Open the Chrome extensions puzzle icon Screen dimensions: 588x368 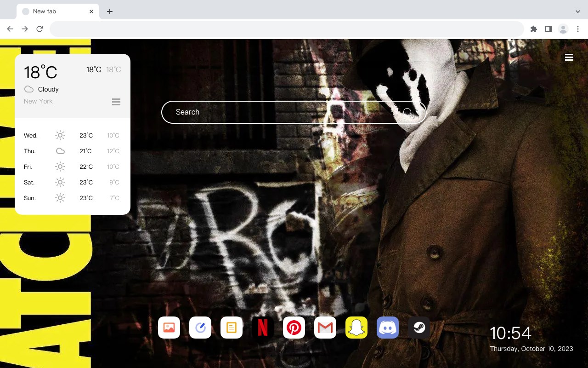click(534, 29)
